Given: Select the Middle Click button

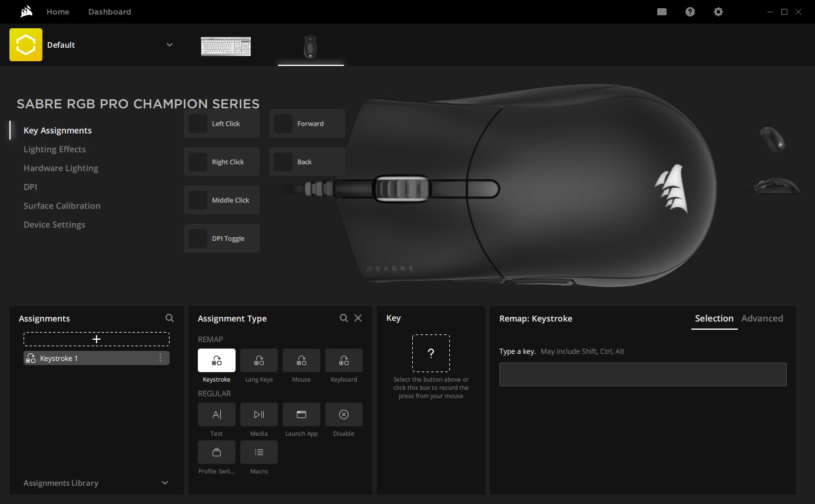Looking at the screenshot, I should [x=221, y=200].
